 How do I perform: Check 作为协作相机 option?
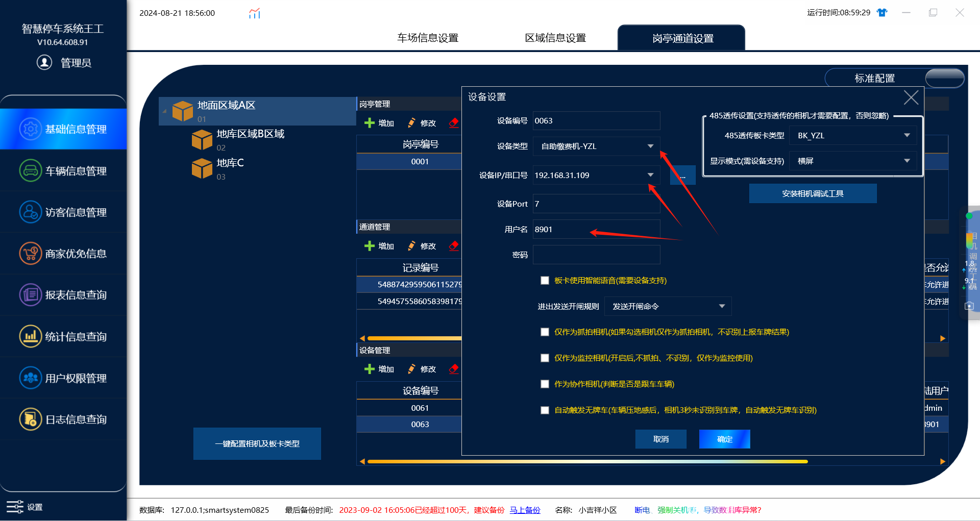coord(545,384)
